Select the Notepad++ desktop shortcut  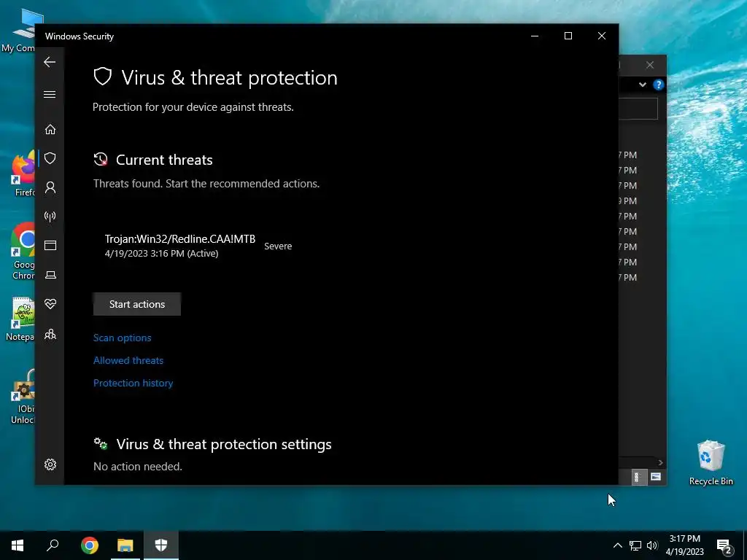(20, 319)
